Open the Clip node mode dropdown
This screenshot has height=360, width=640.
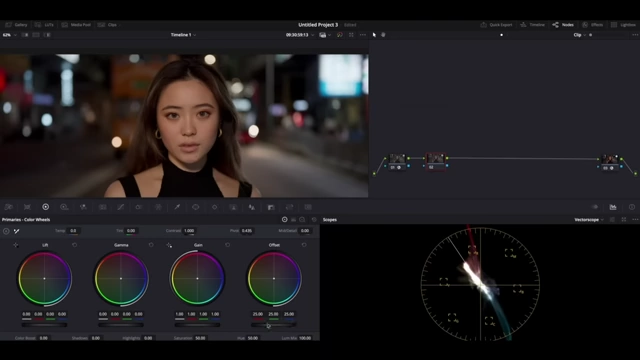pyautogui.click(x=580, y=35)
